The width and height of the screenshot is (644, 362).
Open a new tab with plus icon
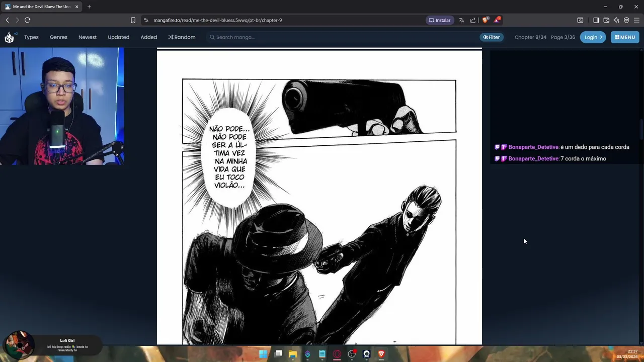89,7
